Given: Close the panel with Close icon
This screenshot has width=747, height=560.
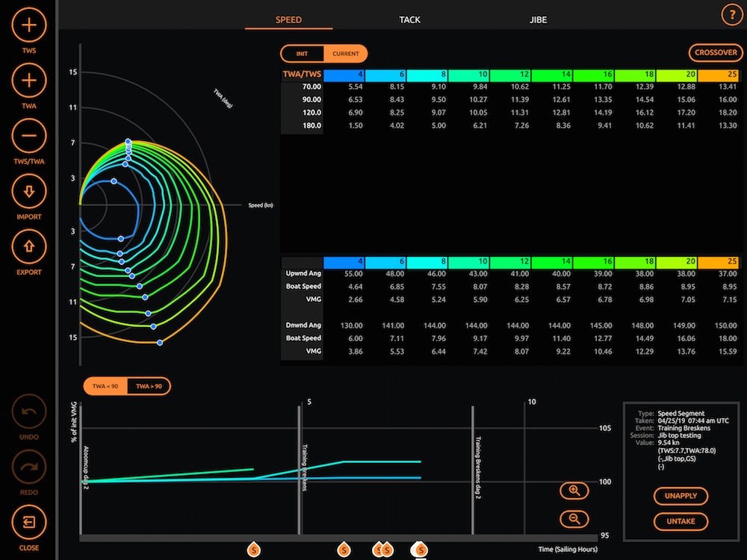Looking at the screenshot, I should [29, 523].
